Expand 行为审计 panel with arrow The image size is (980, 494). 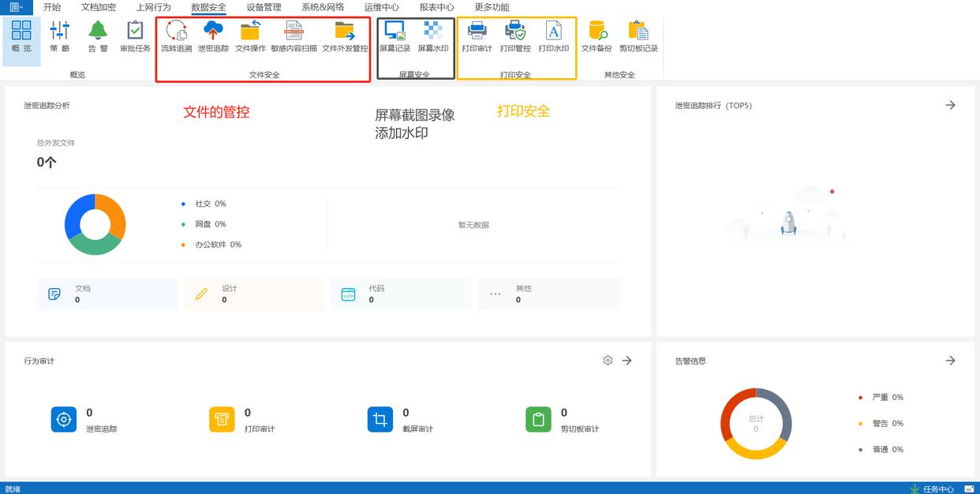pyautogui.click(x=627, y=361)
